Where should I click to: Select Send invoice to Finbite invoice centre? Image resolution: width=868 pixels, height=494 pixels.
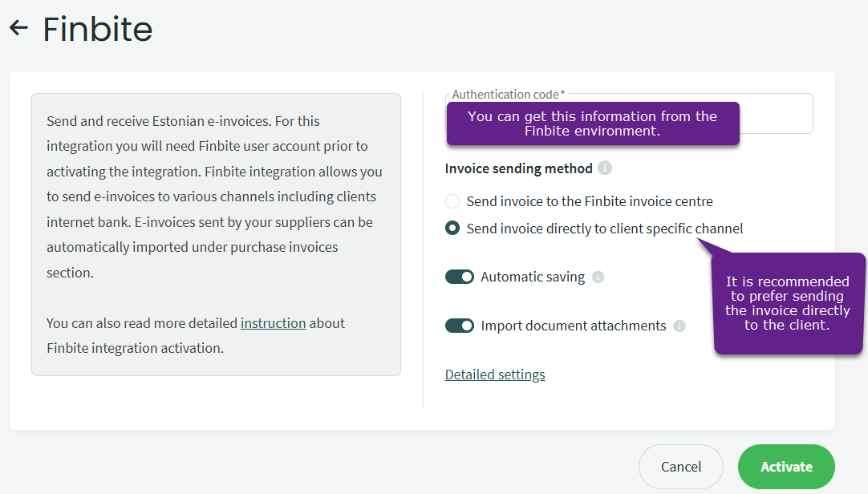point(452,201)
